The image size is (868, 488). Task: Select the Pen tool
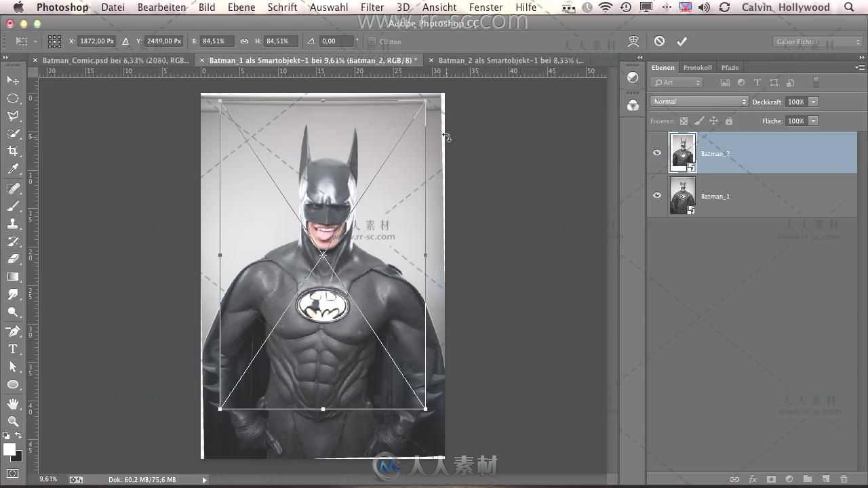pyautogui.click(x=13, y=331)
